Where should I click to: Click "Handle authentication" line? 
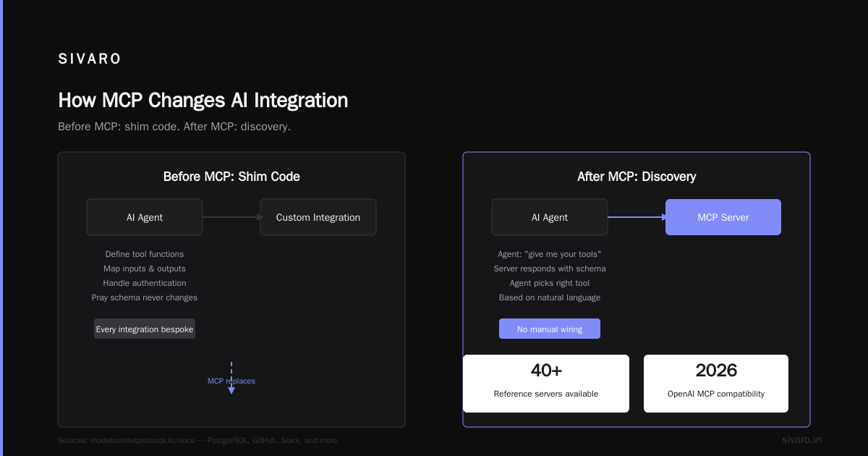[145, 283]
